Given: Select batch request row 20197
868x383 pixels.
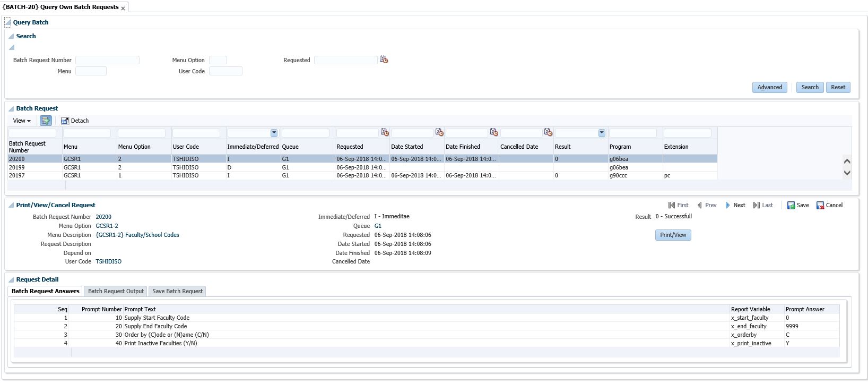Looking at the screenshot, I should click(x=362, y=175).
